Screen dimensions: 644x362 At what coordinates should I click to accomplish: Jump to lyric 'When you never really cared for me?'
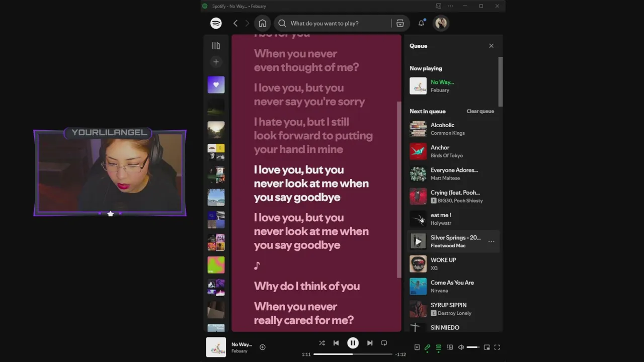point(304,313)
